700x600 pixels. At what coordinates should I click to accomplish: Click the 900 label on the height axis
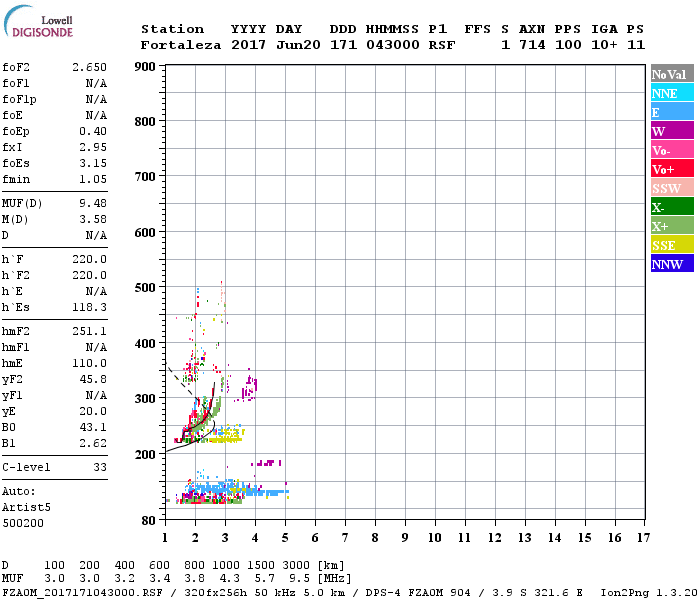[x=145, y=67]
